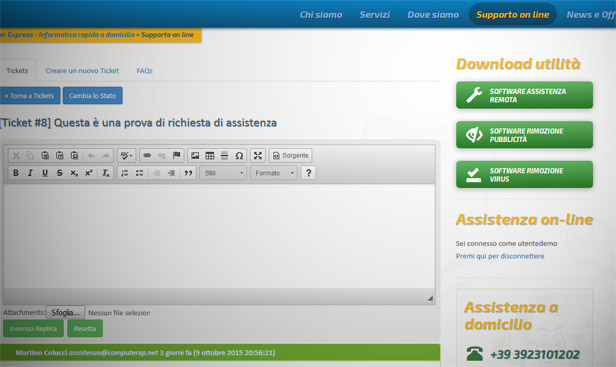
Task: Insert a bulleted list
Action: 139,173
